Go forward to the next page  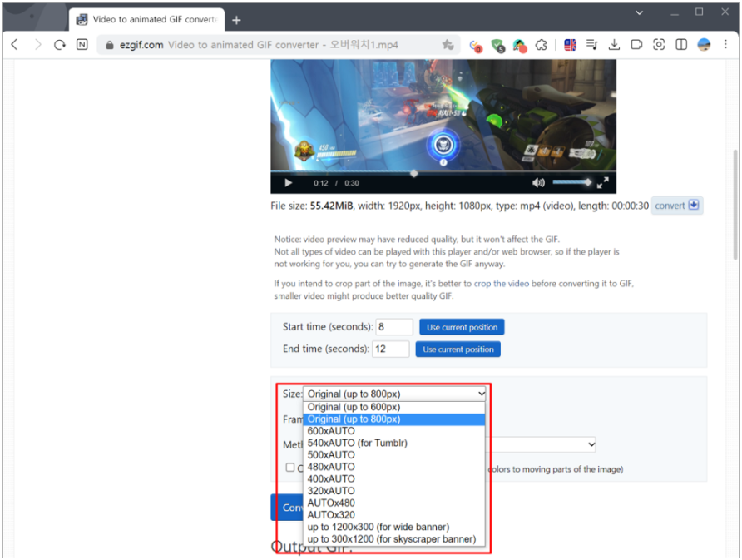click(38, 44)
